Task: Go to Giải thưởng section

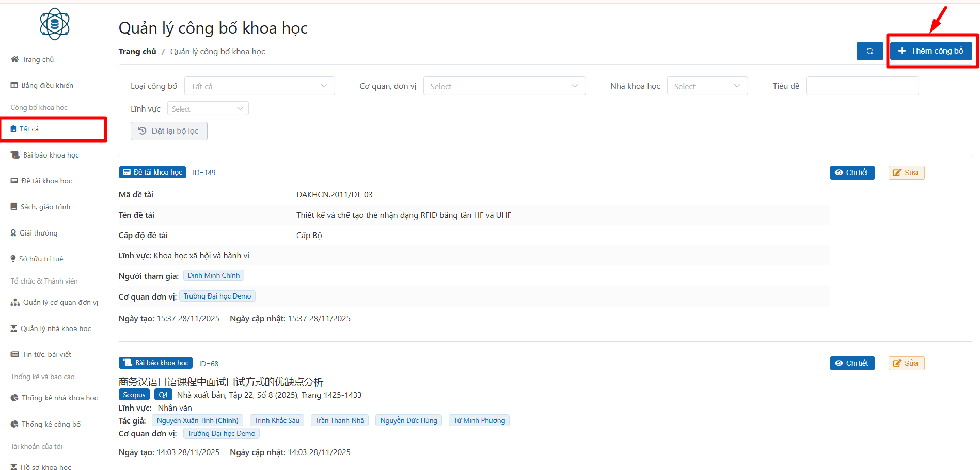Action: [x=38, y=233]
